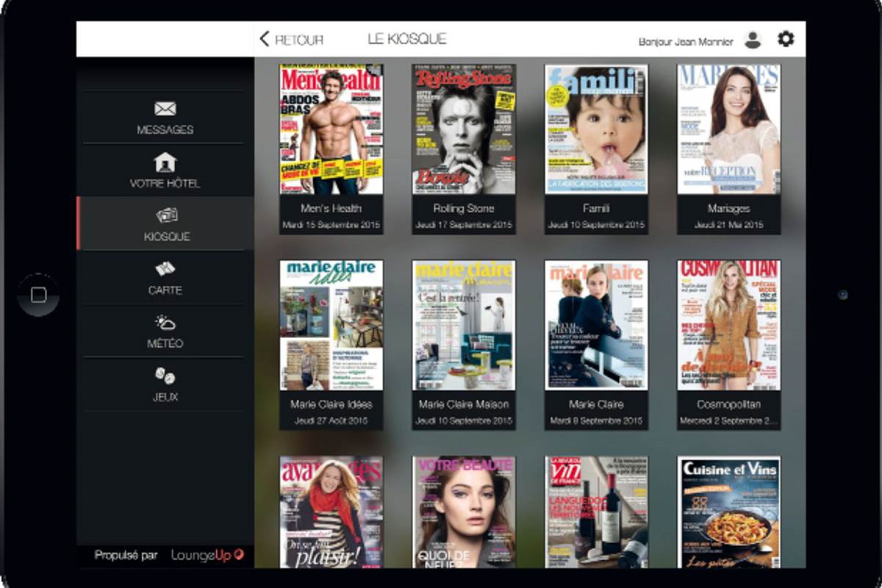Click the LoungeUp logo link
Screen dimensions: 882x588
(x=207, y=555)
